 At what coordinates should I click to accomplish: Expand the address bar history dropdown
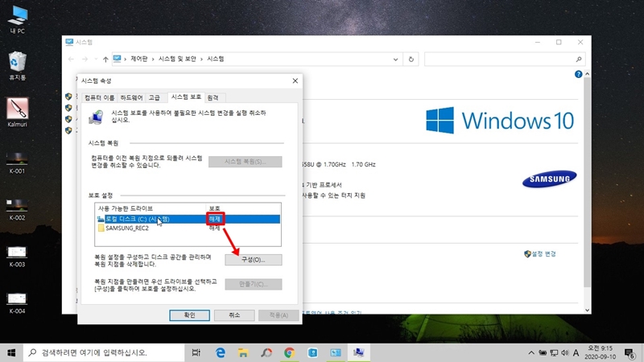click(x=395, y=59)
